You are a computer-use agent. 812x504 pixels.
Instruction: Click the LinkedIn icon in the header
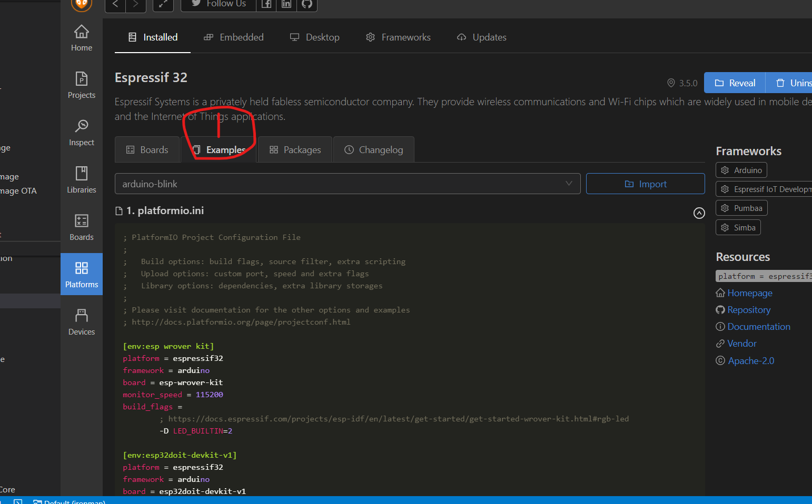point(286,4)
